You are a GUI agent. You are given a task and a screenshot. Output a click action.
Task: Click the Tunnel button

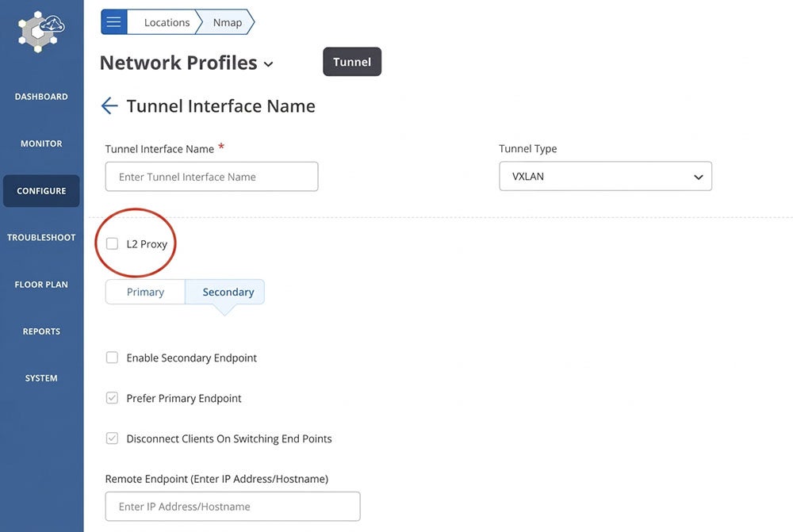click(x=352, y=62)
